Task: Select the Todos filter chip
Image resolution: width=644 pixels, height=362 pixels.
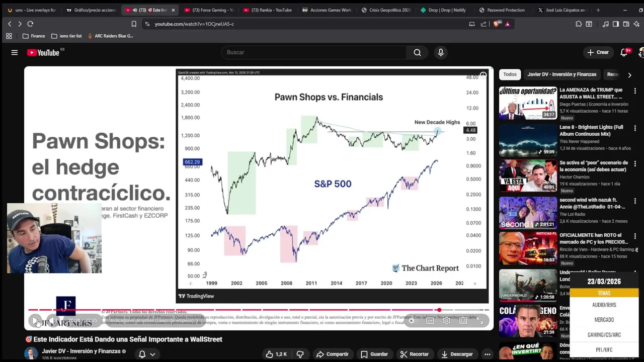Action: tap(510, 74)
